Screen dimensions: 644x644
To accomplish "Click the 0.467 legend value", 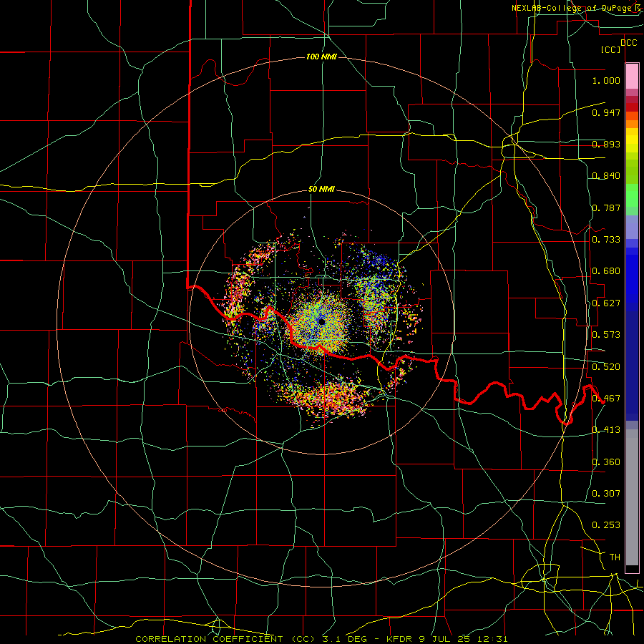I will 606,399.
